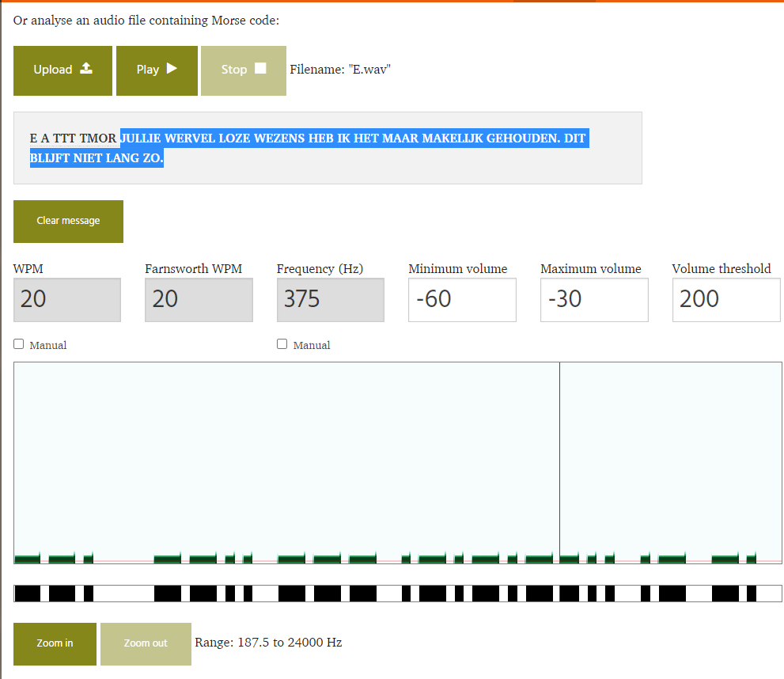Focus the Volume threshold input
Viewport: 784px width, 679px height.
pyautogui.click(x=725, y=299)
